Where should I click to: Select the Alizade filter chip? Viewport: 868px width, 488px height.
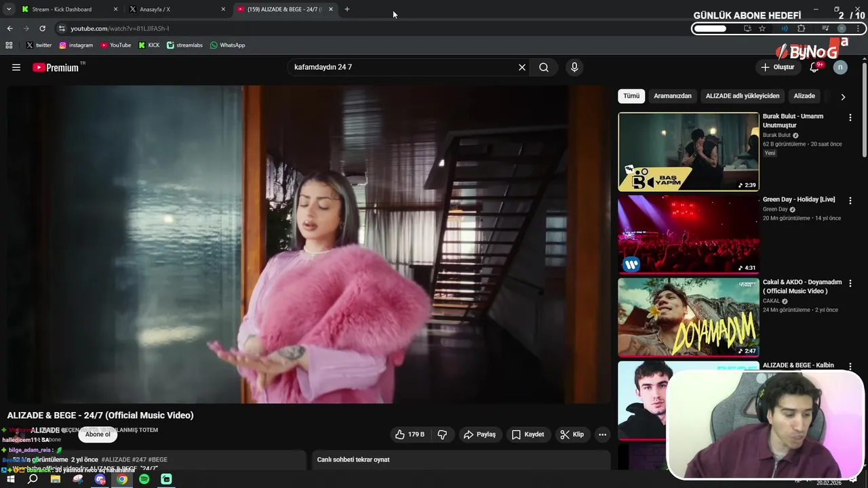click(804, 96)
